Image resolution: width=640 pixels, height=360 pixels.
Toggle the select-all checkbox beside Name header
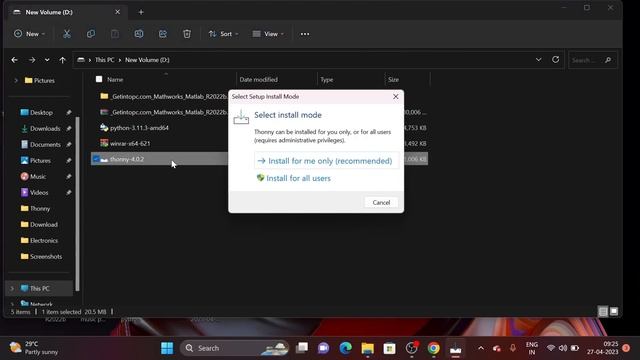tap(99, 79)
